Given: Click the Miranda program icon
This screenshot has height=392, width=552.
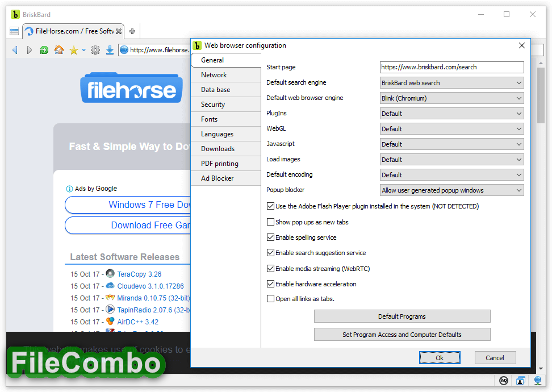Looking at the screenshot, I should tap(110, 297).
